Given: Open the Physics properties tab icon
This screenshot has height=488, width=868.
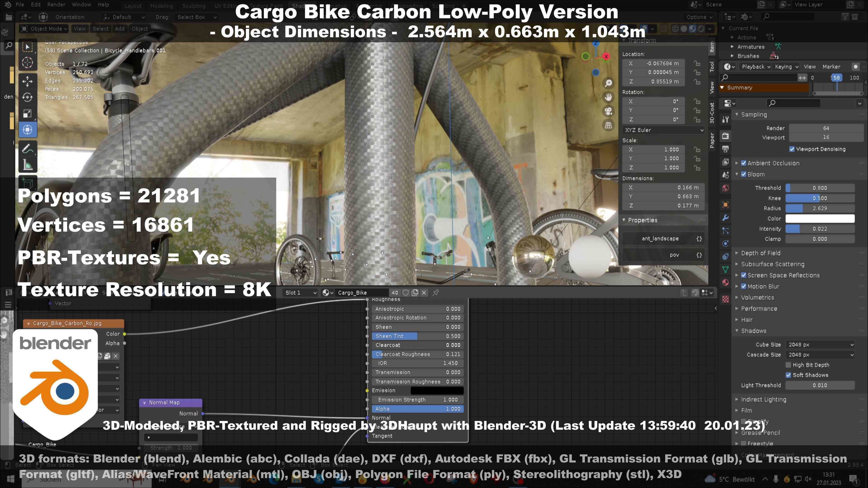Looking at the screenshot, I should [x=725, y=244].
